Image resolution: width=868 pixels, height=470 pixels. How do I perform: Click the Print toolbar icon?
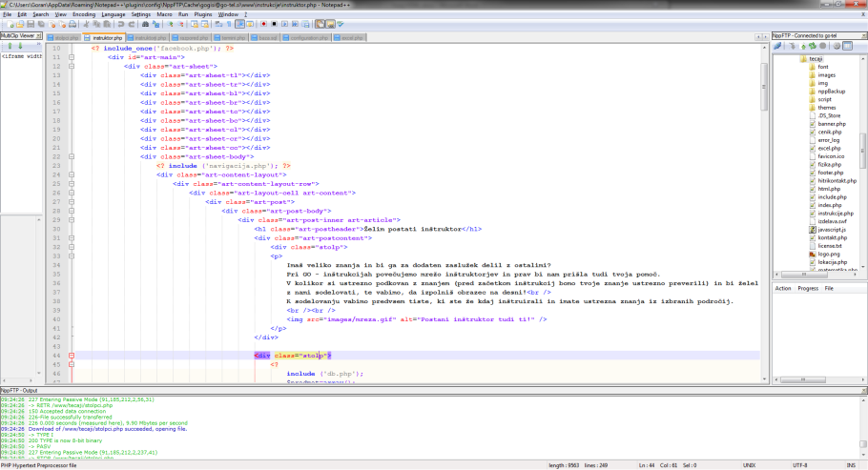(x=72, y=25)
